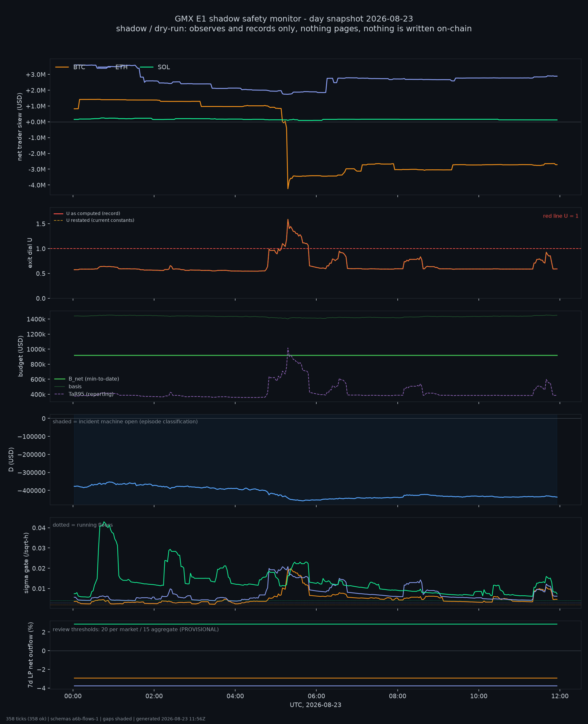The height and width of the screenshot is (724, 588).
Task: Click the "06:00" time axis label
Action: (x=316, y=696)
